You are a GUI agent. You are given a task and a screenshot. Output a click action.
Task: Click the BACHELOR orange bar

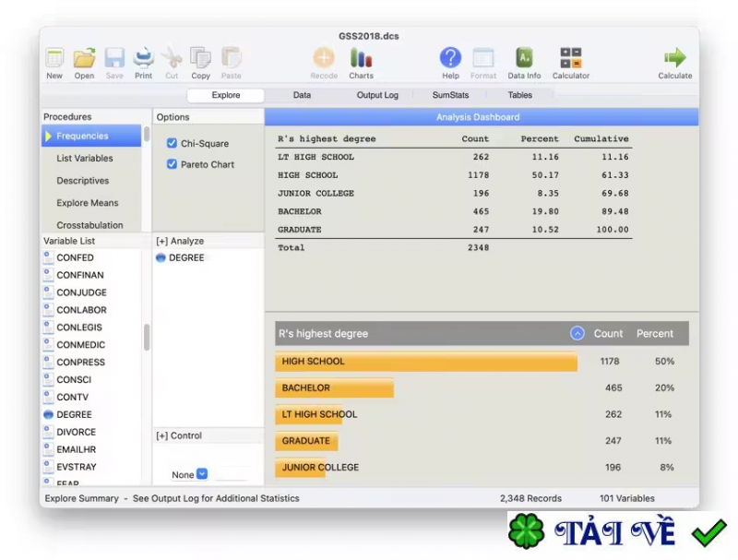pyautogui.click(x=334, y=387)
